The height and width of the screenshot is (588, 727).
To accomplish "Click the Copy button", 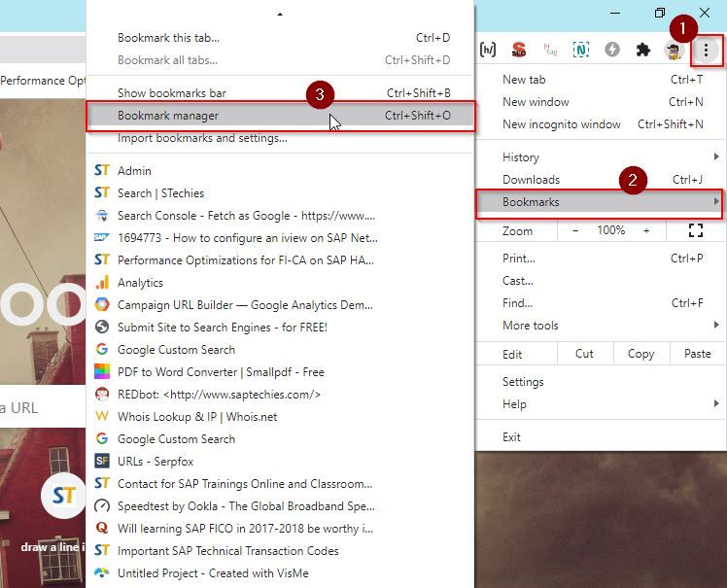I will click(641, 354).
